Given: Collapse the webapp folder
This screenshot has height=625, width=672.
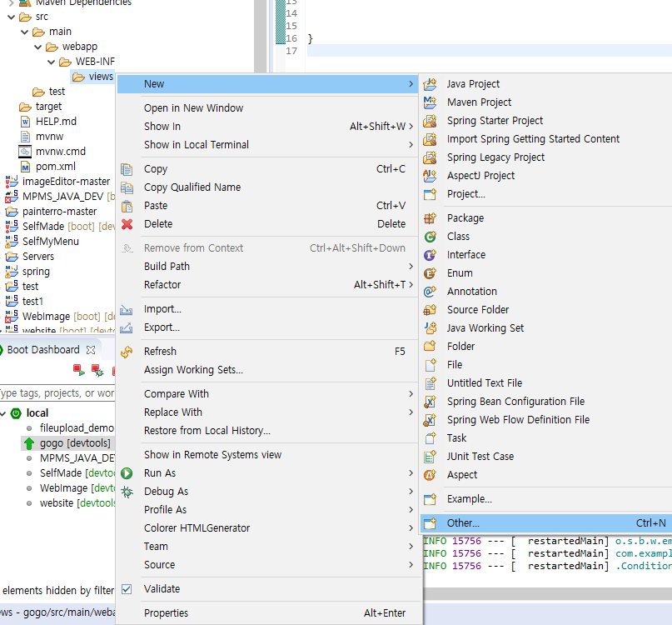Looking at the screenshot, I should coord(38,47).
